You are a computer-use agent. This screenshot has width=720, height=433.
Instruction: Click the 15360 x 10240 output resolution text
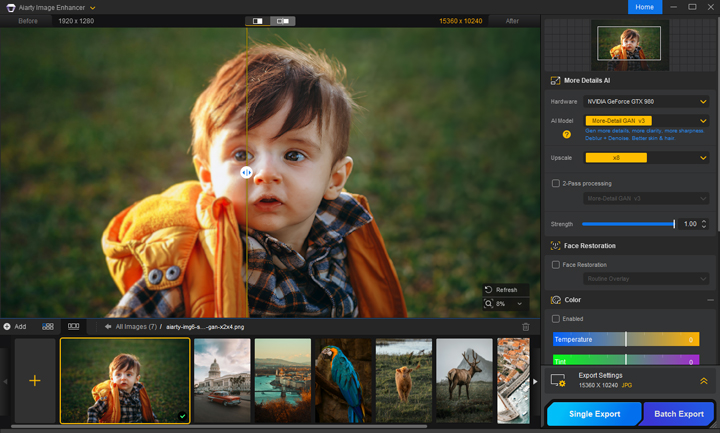461,21
